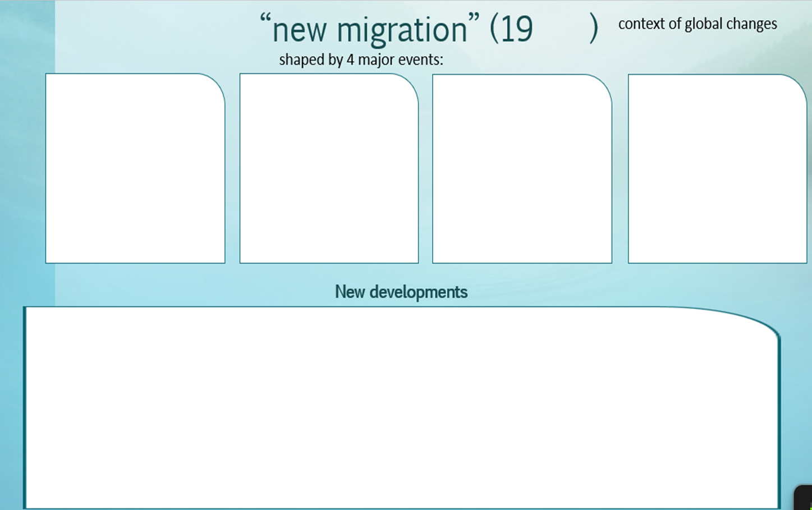The width and height of the screenshot is (812, 510).
Task: Select the "global changes" text
Action: [x=731, y=24]
